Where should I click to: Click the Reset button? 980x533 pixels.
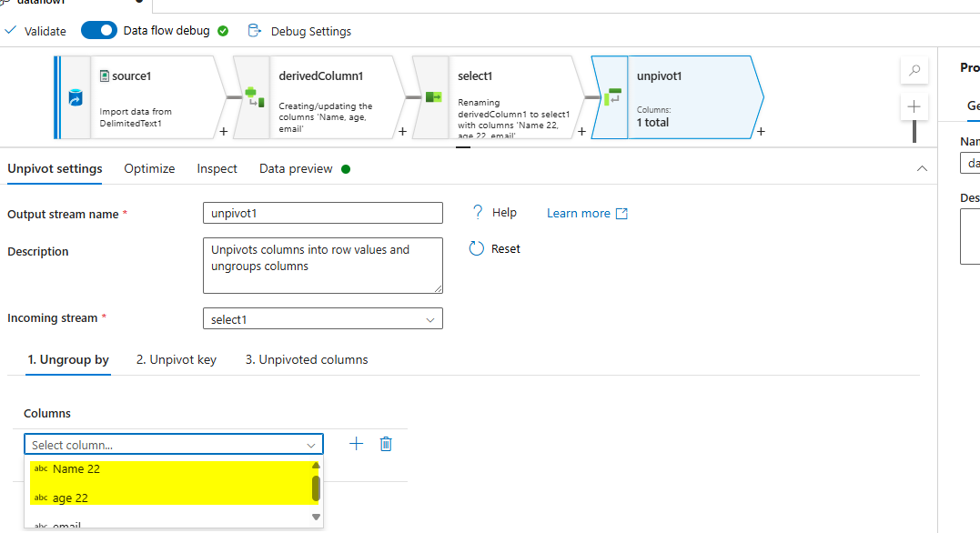click(x=494, y=248)
